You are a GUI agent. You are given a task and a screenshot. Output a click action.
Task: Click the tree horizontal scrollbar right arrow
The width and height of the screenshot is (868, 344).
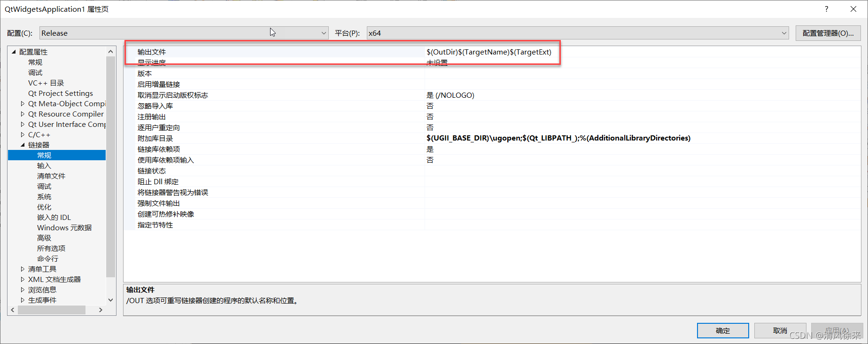(101, 310)
